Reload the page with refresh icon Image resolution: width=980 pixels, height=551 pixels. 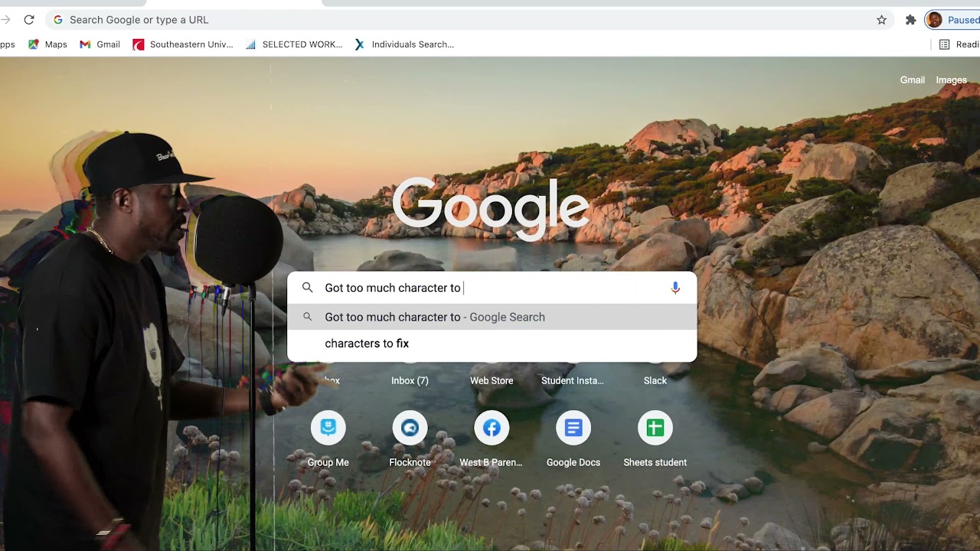click(29, 20)
